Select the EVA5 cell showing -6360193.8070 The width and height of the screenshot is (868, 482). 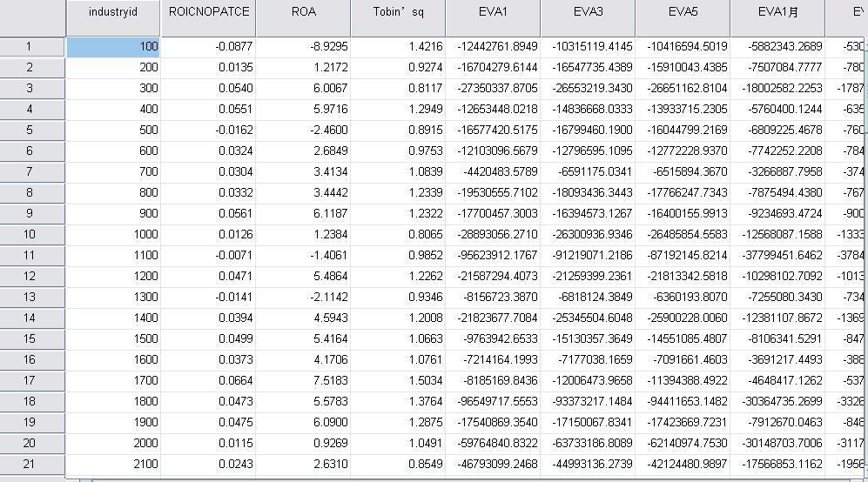point(683,297)
